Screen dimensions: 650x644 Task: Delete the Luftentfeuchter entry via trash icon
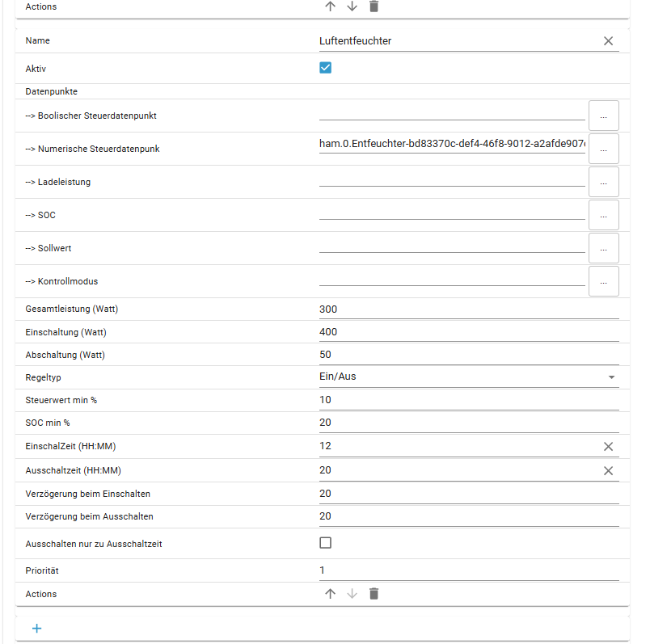point(374,594)
